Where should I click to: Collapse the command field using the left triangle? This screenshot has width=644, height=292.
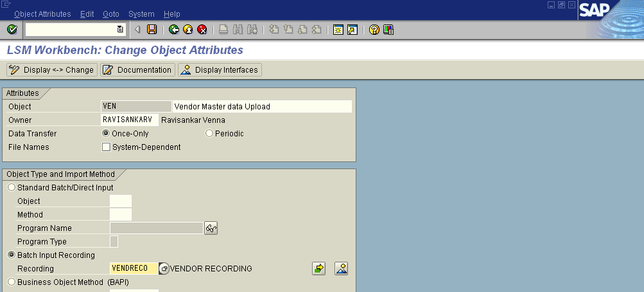138,30
